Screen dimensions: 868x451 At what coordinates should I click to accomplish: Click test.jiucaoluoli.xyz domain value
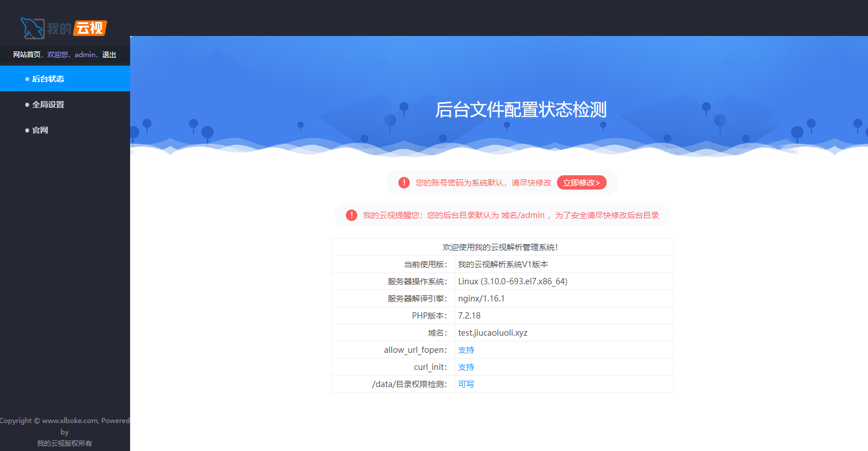tap(492, 333)
